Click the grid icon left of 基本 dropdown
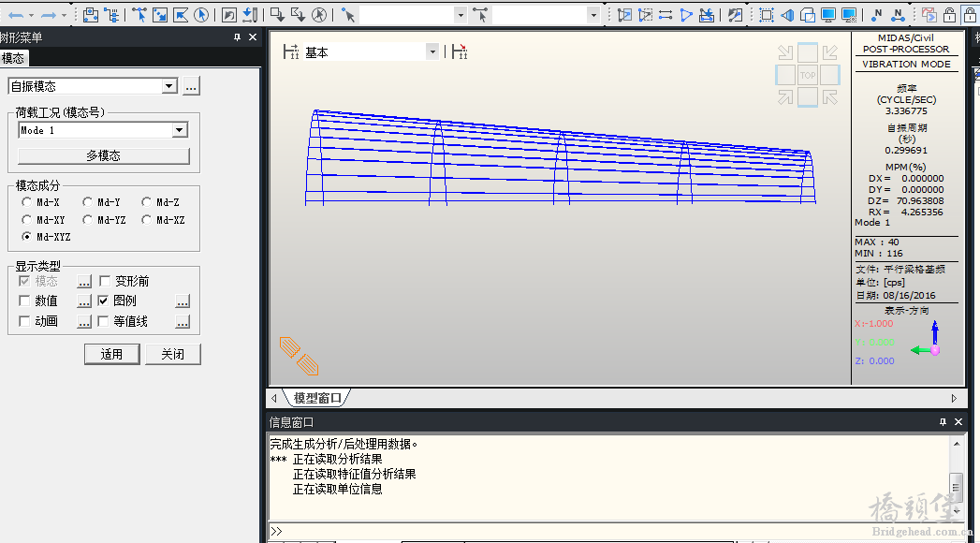Screen dimensions: 980x543 pyautogui.click(x=290, y=51)
